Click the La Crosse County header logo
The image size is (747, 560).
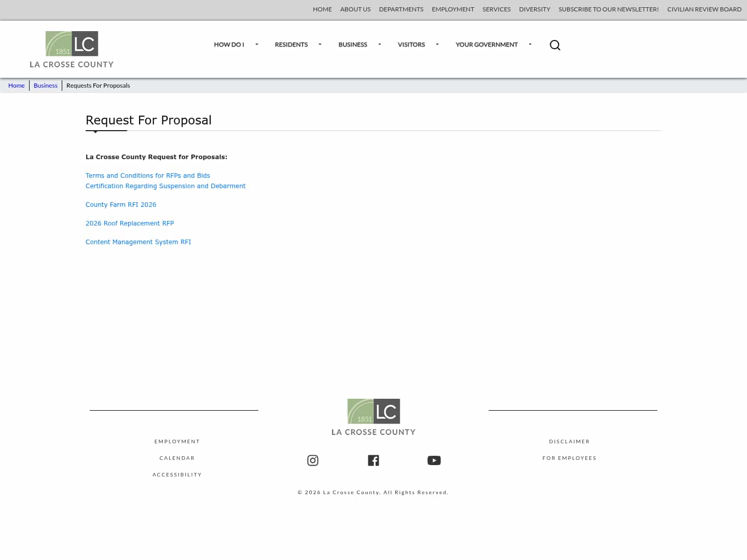(x=72, y=49)
